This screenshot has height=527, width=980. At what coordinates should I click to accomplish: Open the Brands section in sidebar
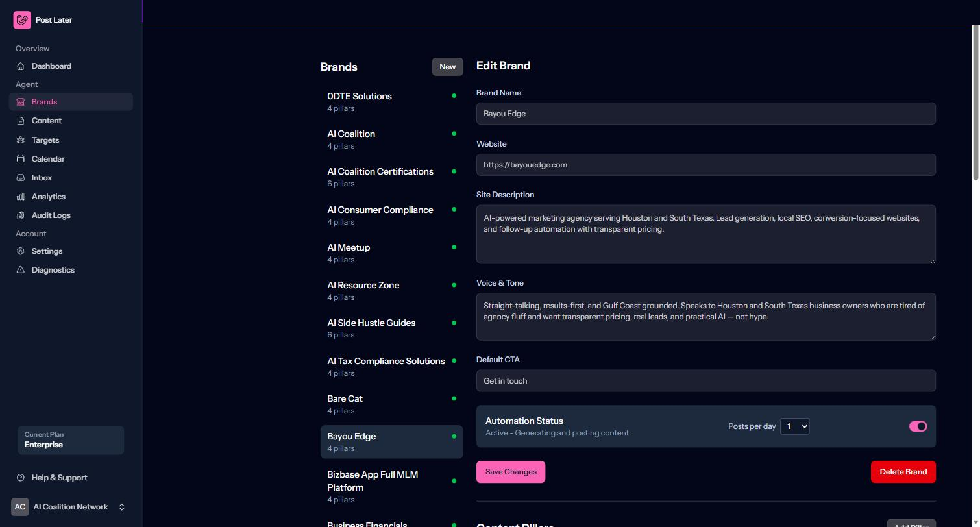tap(71, 102)
